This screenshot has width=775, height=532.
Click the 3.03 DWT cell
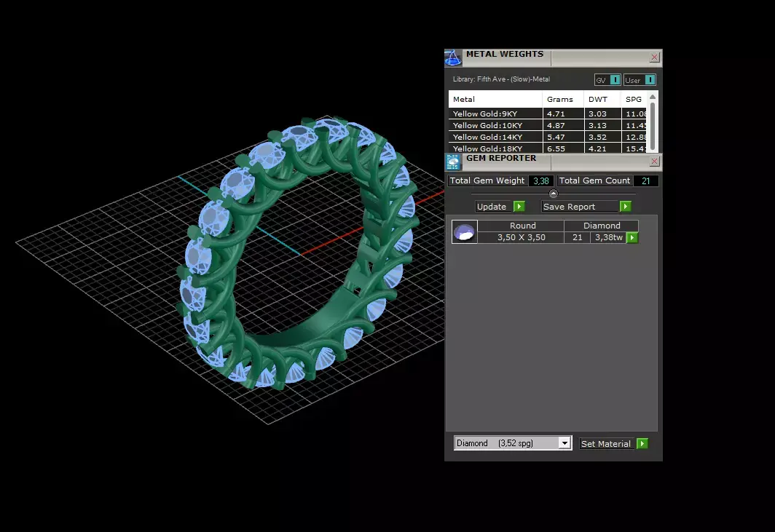point(602,114)
